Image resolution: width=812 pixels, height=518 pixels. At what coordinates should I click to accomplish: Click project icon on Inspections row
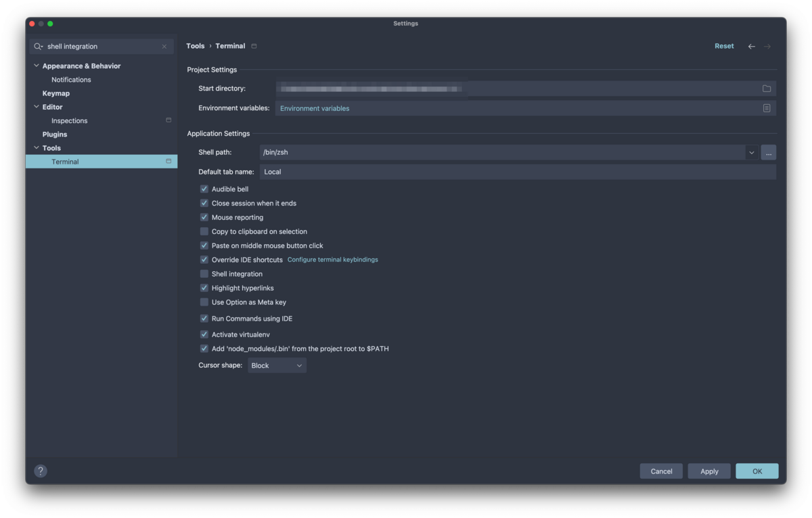pyautogui.click(x=168, y=120)
